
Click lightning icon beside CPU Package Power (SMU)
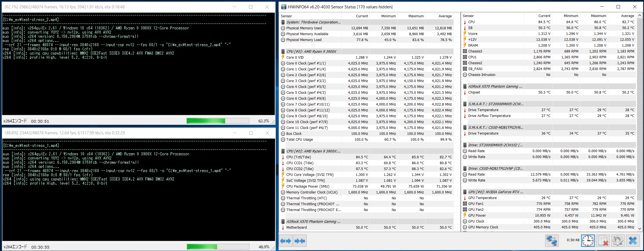(283, 186)
